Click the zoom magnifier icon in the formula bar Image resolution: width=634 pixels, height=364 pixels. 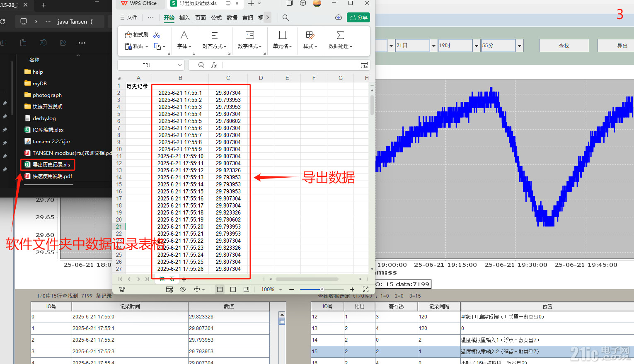tap(201, 65)
